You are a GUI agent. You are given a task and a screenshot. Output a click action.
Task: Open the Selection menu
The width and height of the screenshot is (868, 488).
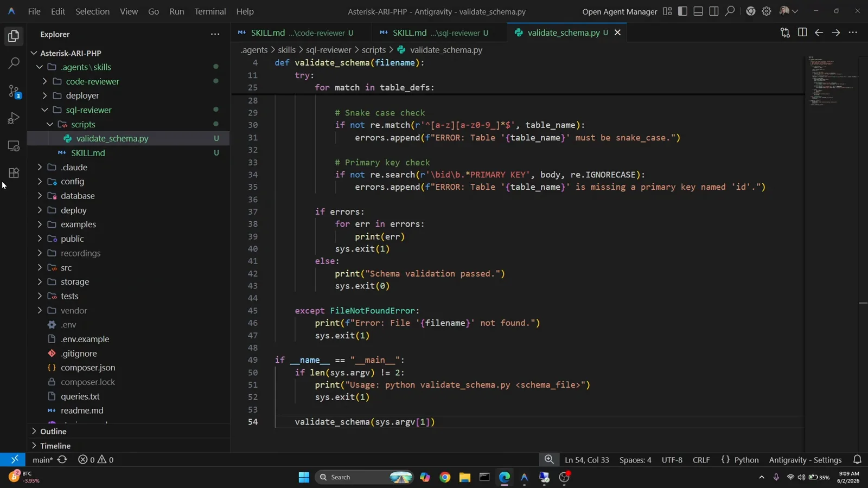pyautogui.click(x=92, y=11)
